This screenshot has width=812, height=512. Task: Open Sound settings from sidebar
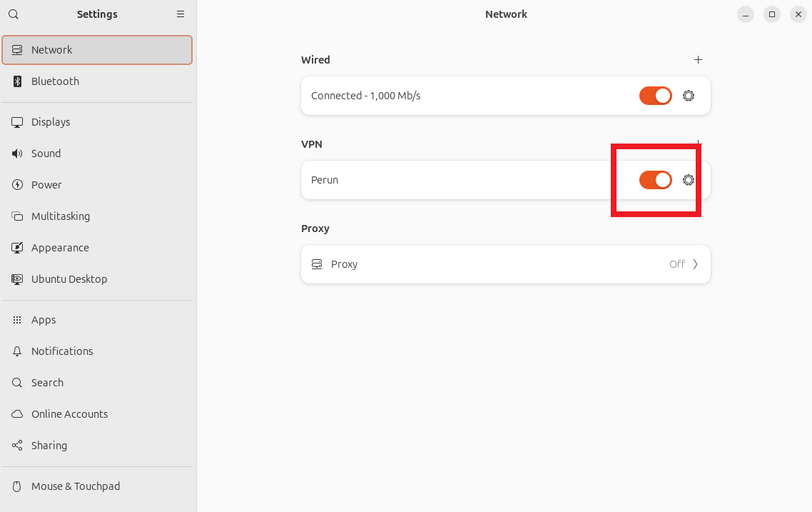pyautogui.click(x=46, y=153)
